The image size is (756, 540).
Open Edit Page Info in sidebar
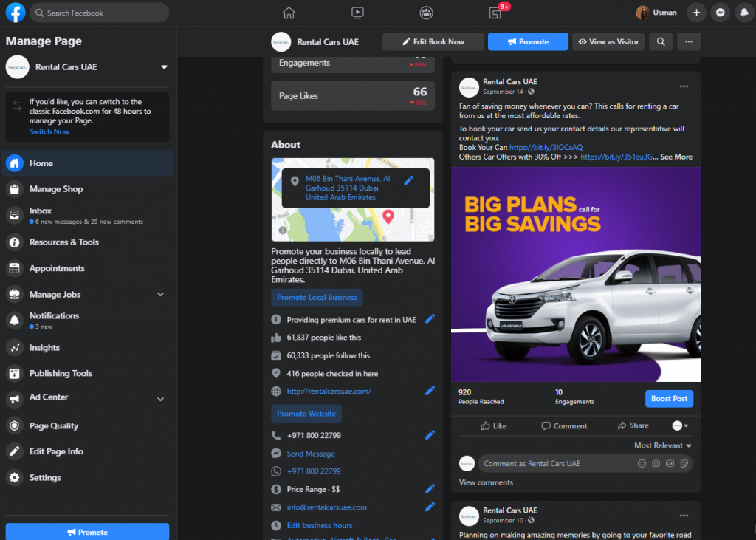tap(88, 451)
